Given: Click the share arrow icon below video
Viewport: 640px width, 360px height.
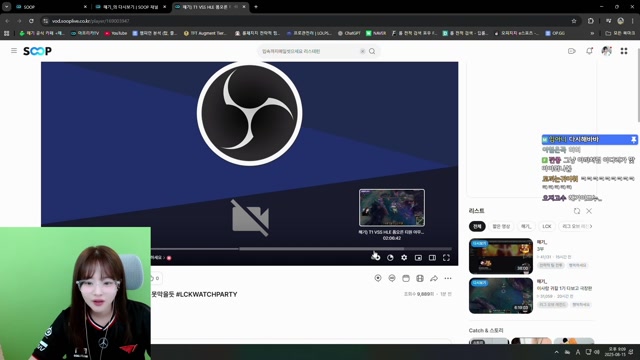Looking at the screenshot, I should point(434,278).
